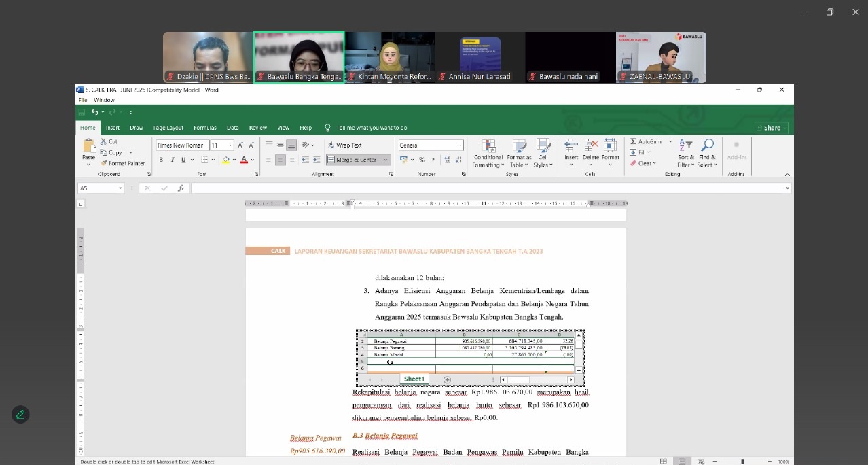Click the Sort & Filter icon

coord(686,145)
